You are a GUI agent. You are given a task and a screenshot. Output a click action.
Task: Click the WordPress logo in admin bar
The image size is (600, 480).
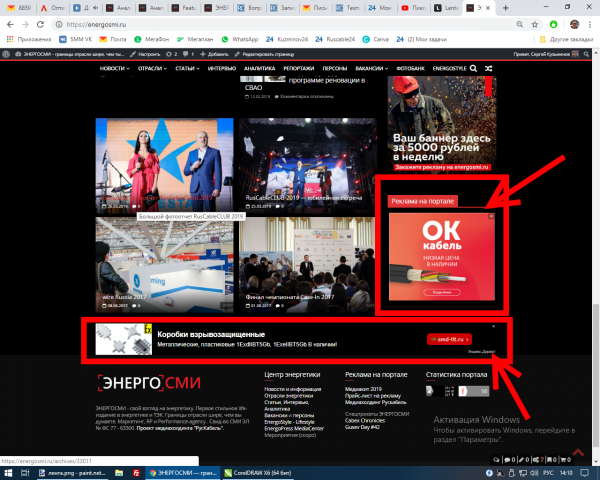6,54
